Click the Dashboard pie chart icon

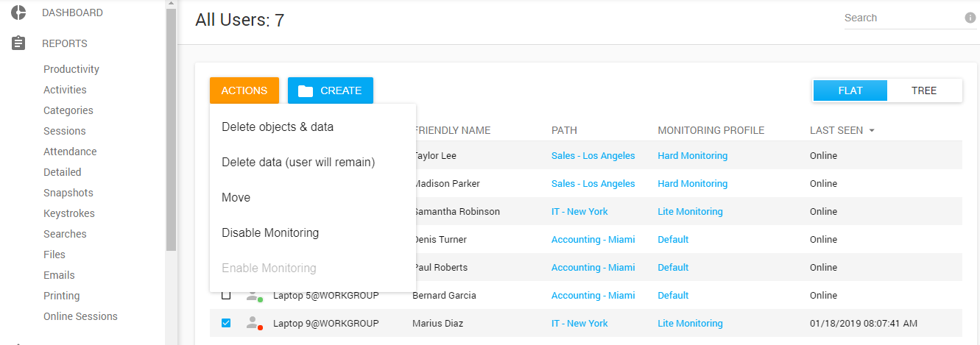19,13
